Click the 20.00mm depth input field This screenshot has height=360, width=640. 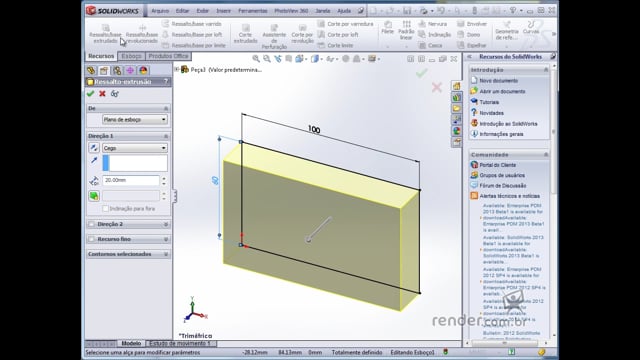[131, 180]
